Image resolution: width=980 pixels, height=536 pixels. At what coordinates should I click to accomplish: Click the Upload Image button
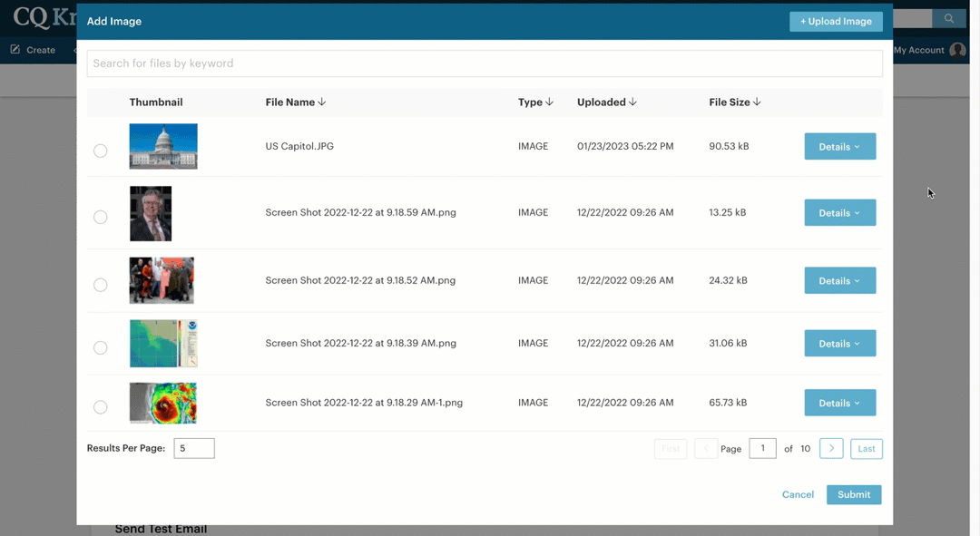point(836,22)
